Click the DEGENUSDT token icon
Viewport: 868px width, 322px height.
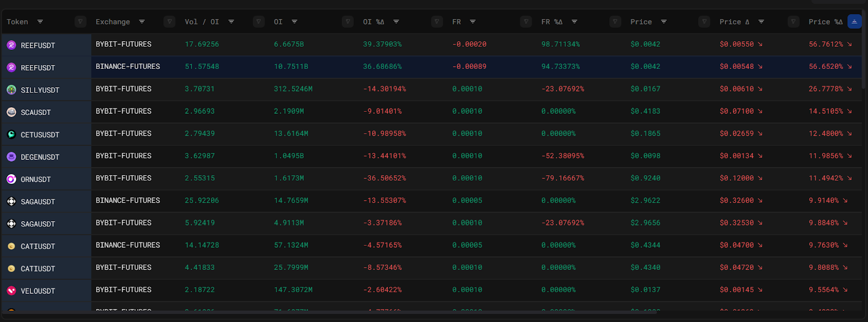click(x=11, y=157)
